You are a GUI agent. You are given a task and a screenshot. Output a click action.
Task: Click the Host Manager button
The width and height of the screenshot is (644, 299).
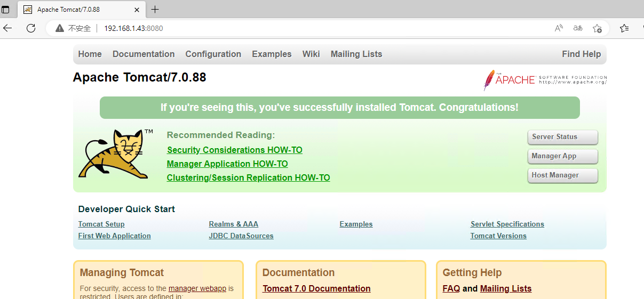pyautogui.click(x=563, y=175)
